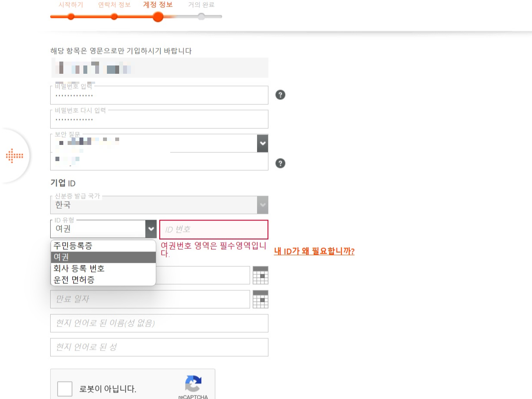
Task: Click the large orange progress marker
Action: point(158,17)
